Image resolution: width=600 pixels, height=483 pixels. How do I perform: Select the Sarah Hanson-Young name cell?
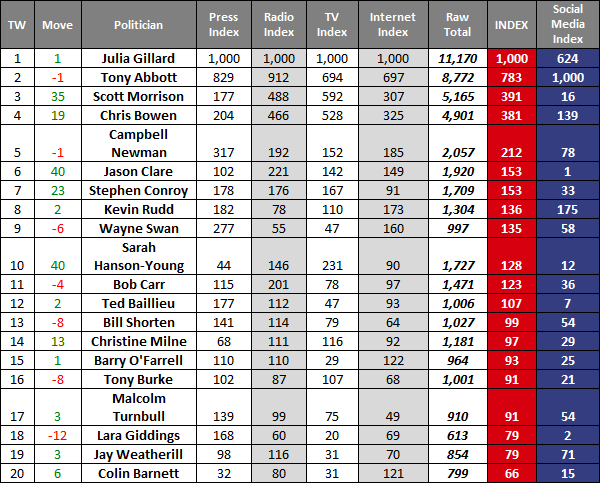click(x=138, y=256)
